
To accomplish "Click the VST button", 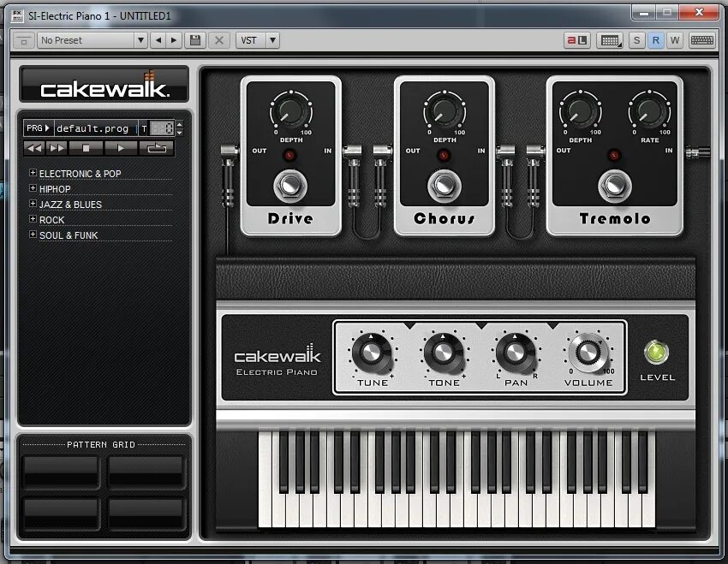I will click(251, 40).
